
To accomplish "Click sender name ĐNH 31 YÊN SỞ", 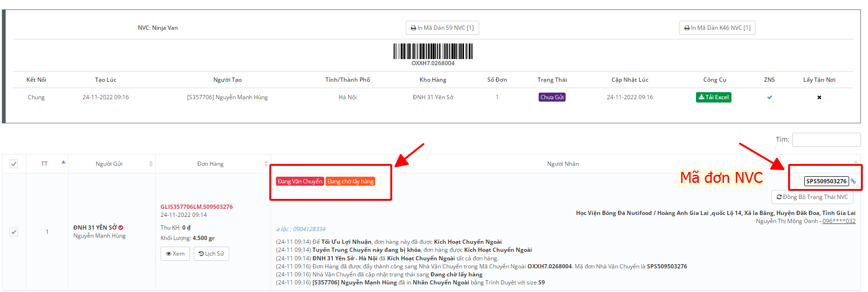I will point(95,228).
